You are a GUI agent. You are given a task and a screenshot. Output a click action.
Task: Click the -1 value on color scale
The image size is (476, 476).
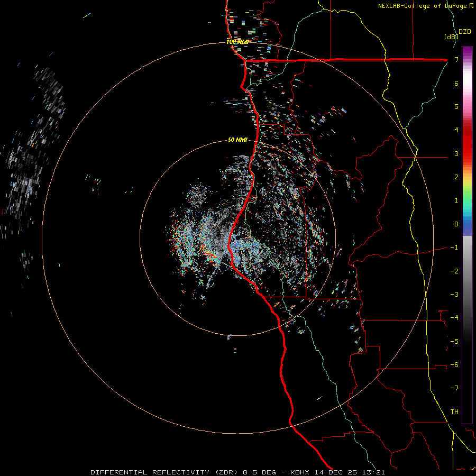click(x=454, y=248)
